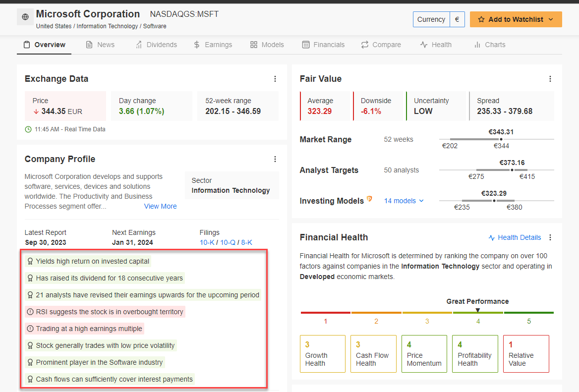The image size is (579, 392).
Task: Click the red down arrow beside price
Action: [x=36, y=112]
